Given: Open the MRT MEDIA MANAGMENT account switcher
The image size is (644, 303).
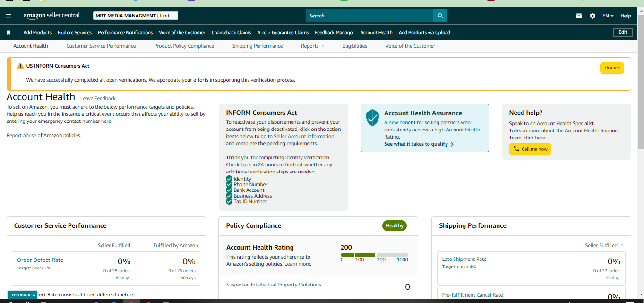Looking at the screenshot, I should (x=136, y=16).
